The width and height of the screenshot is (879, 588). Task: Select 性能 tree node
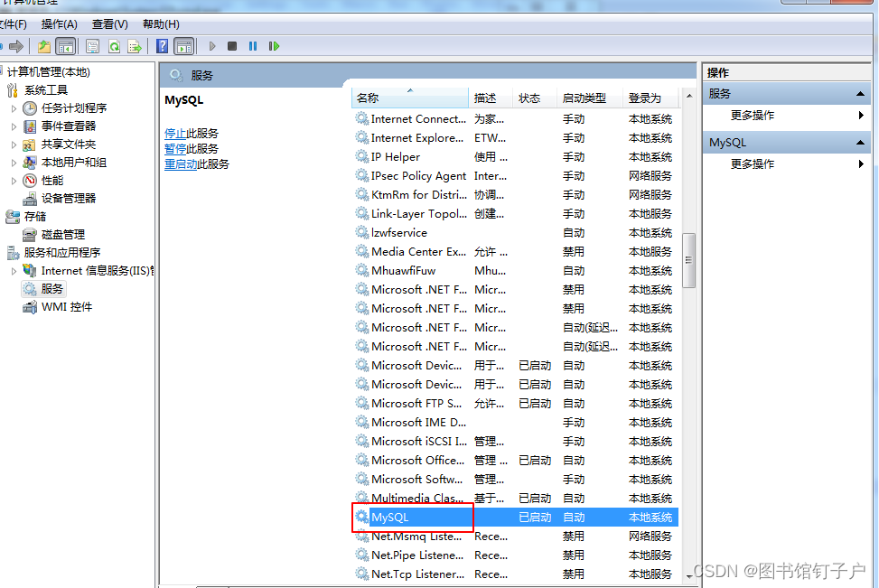(x=52, y=181)
